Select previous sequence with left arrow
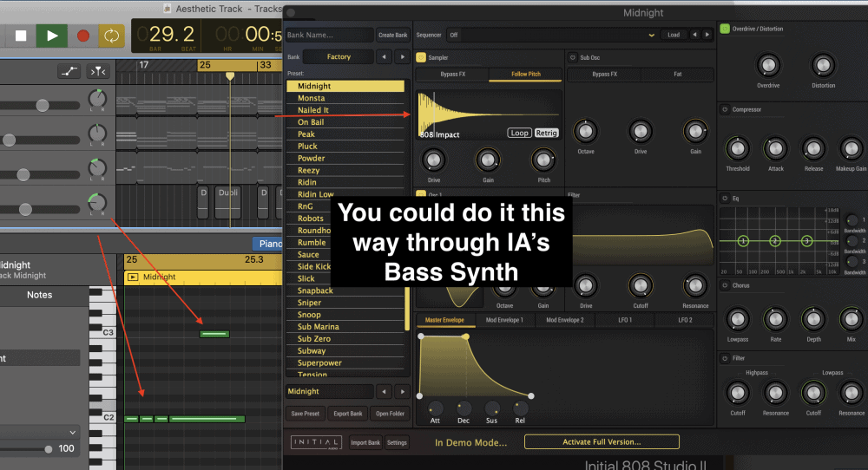 click(x=694, y=35)
